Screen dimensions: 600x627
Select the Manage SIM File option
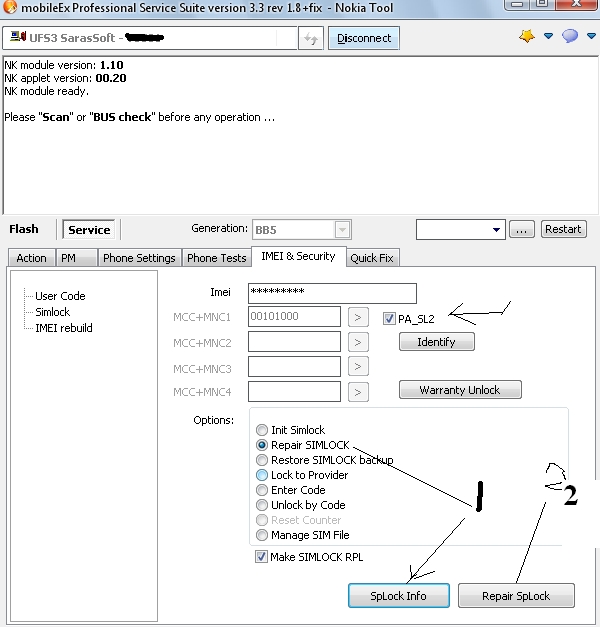pos(262,535)
